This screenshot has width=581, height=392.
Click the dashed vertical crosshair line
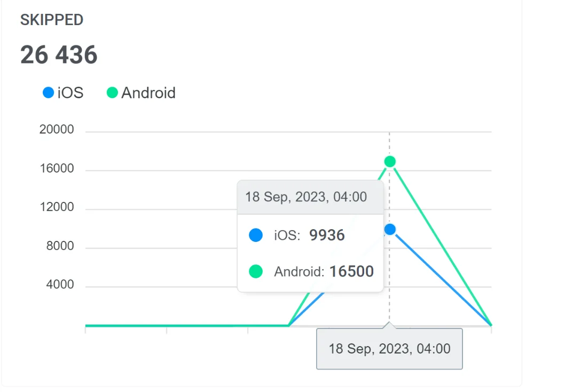coord(389,139)
